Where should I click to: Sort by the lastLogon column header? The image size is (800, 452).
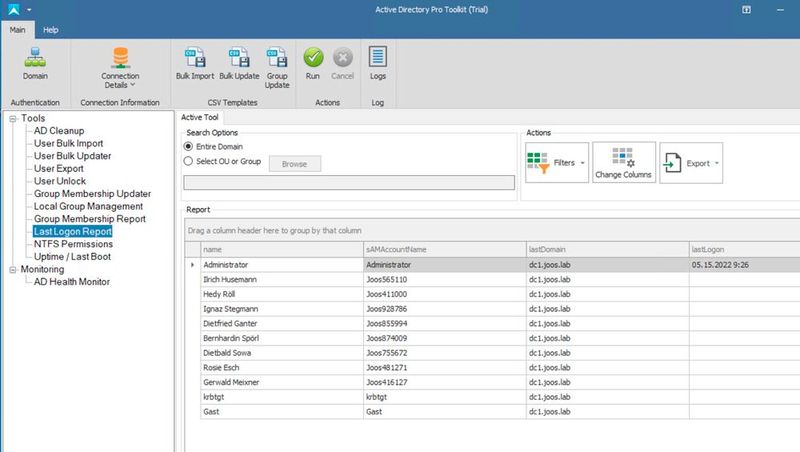(x=744, y=249)
